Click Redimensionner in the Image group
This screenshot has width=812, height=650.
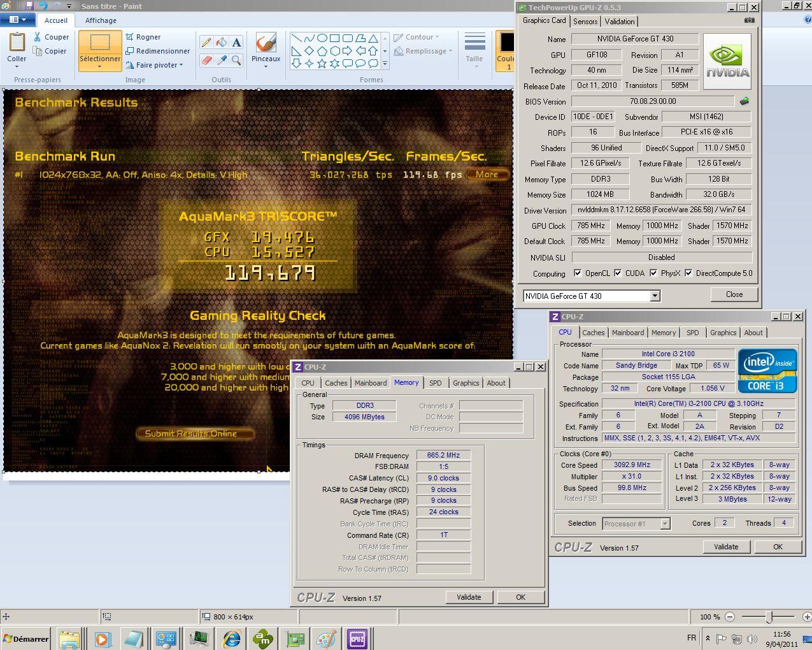(x=158, y=51)
